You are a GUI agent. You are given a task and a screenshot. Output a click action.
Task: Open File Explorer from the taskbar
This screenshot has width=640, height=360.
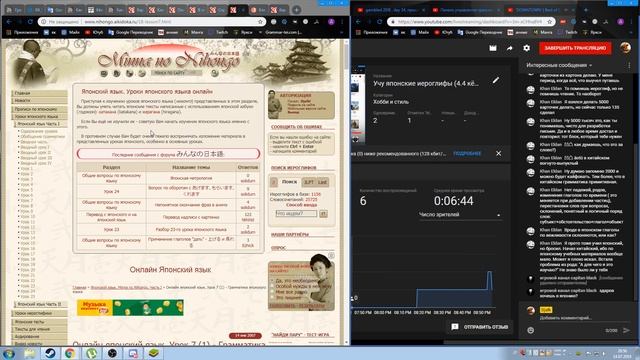click(x=29, y=353)
